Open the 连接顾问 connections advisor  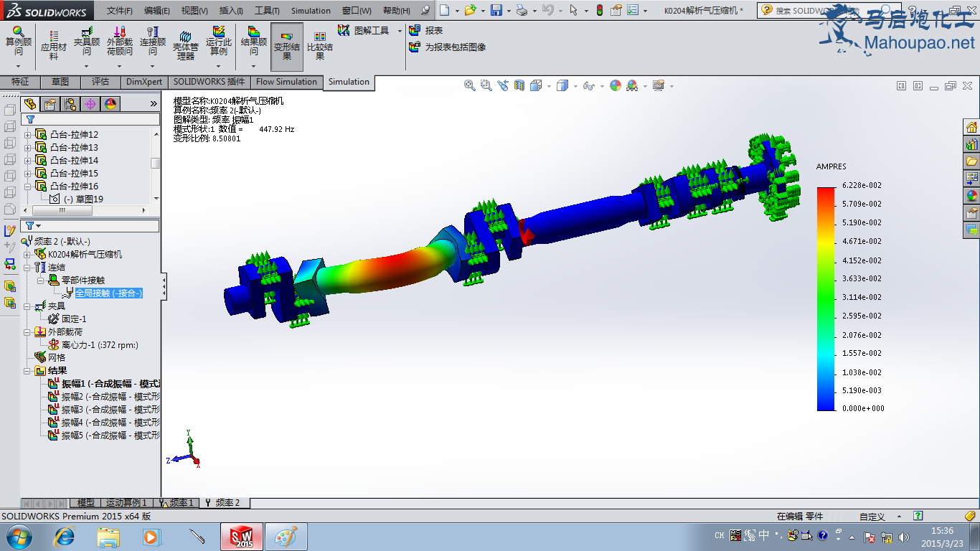pyautogui.click(x=153, y=42)
